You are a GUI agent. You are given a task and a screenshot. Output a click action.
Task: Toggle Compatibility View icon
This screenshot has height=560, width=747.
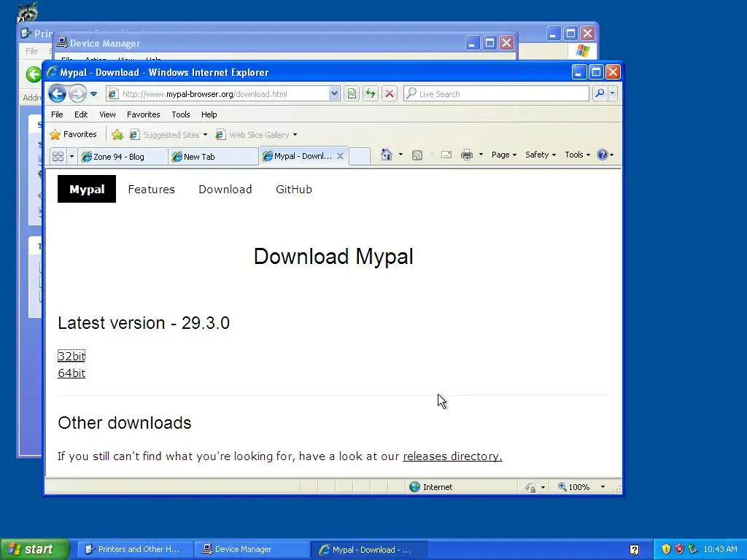352,94
